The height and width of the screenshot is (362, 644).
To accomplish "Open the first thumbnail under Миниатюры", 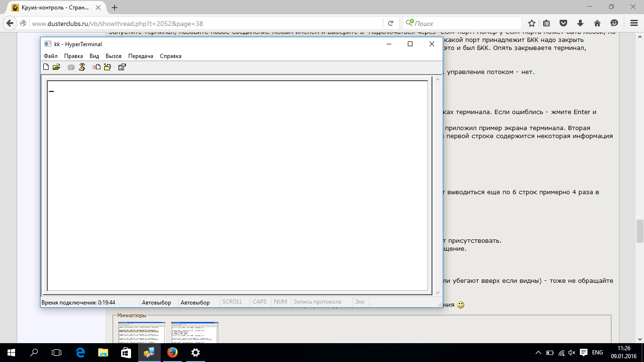I will [142, 332].
